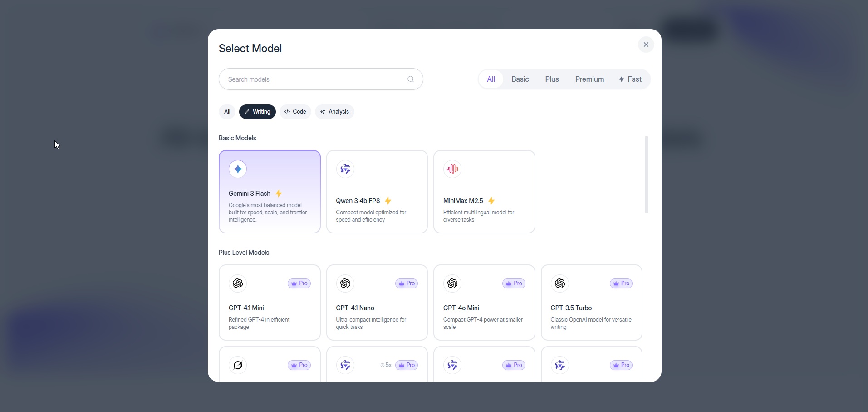Image resolution: width=868 pixels, height=412 pixels.
Task: Click 'Efficient multilingual model for diverse tasks' text
Action: click(x=479, y=216)
